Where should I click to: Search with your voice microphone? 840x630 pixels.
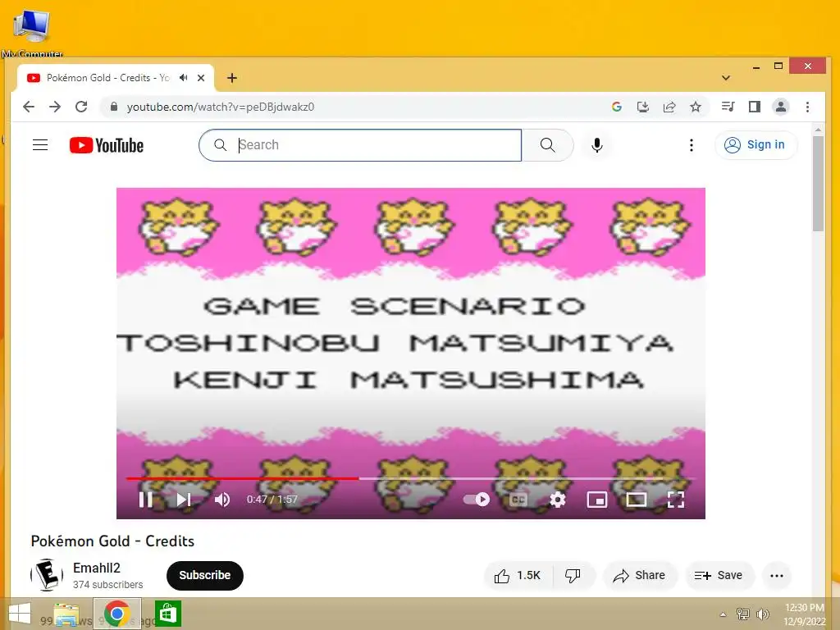coord(597,145)
